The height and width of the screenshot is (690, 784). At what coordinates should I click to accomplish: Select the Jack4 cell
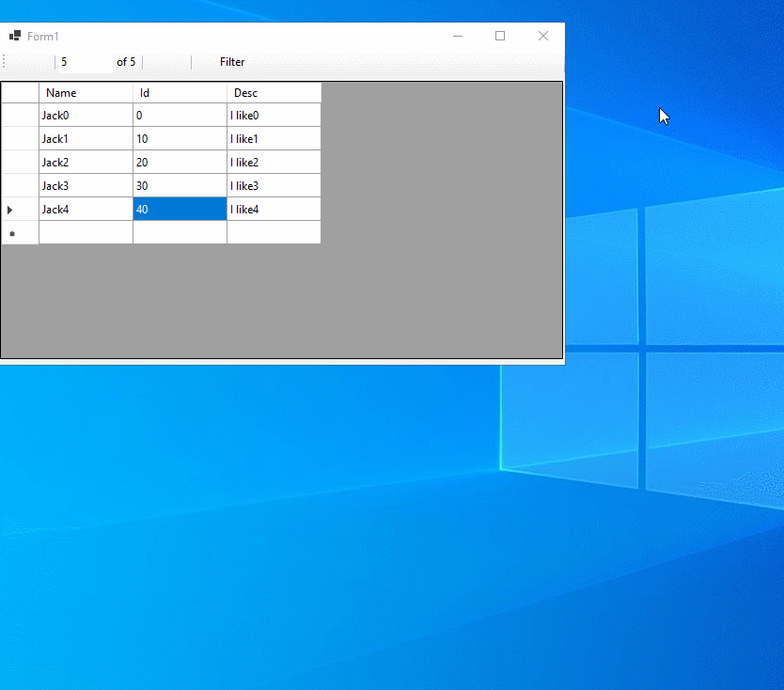pos(86,209)
